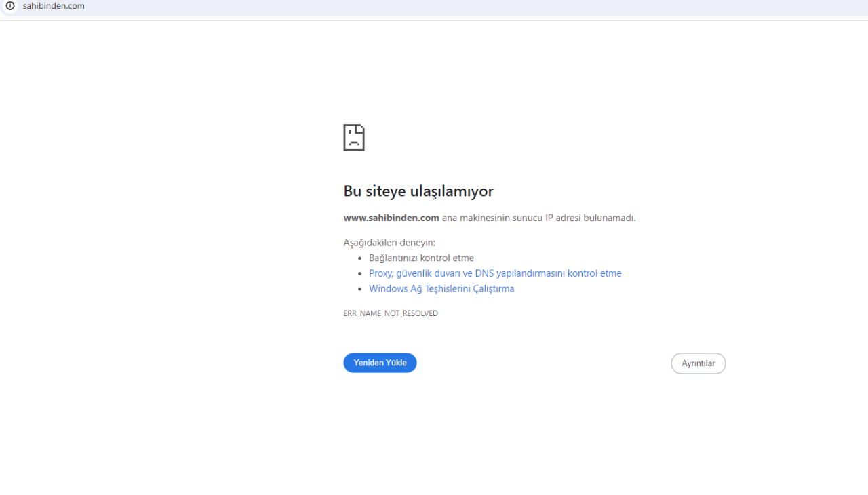Click the site information icon in address bar
The image size is (868, 495).
click(x=10, y=6)
